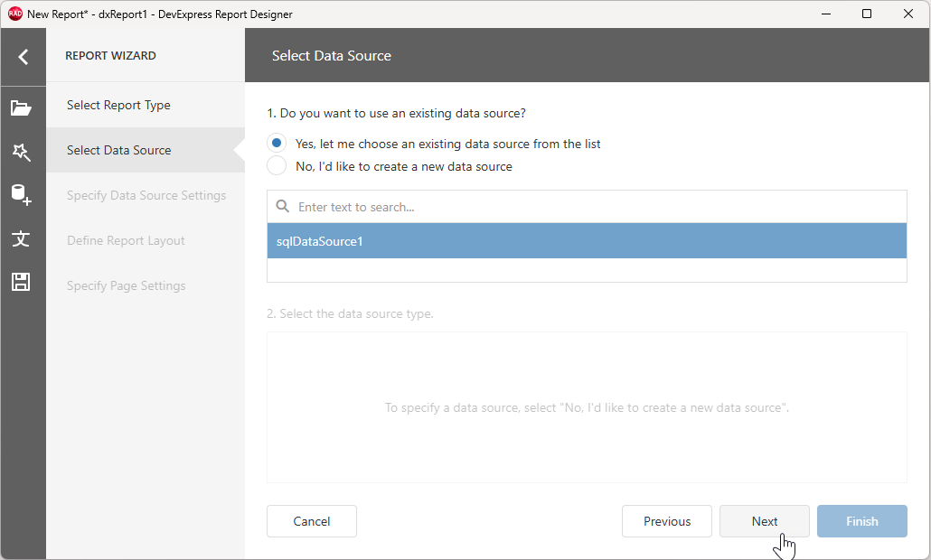
Task: Choose "No, I'd like to create a new data source"
Action: 277,165
